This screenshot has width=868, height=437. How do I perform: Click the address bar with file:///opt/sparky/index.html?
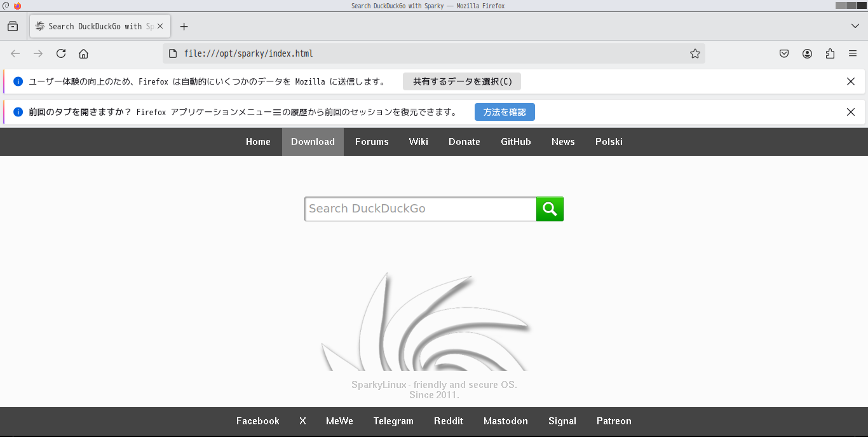(x=434, y=53)
